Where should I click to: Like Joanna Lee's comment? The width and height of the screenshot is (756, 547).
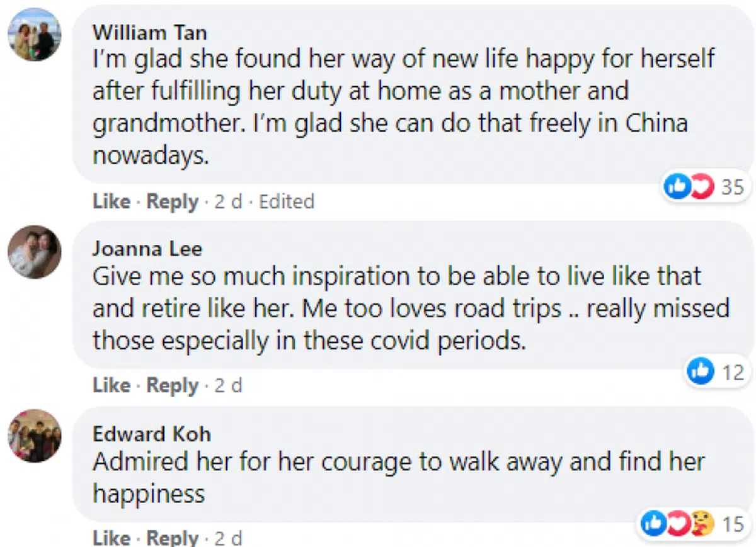[x=112, y=385]
